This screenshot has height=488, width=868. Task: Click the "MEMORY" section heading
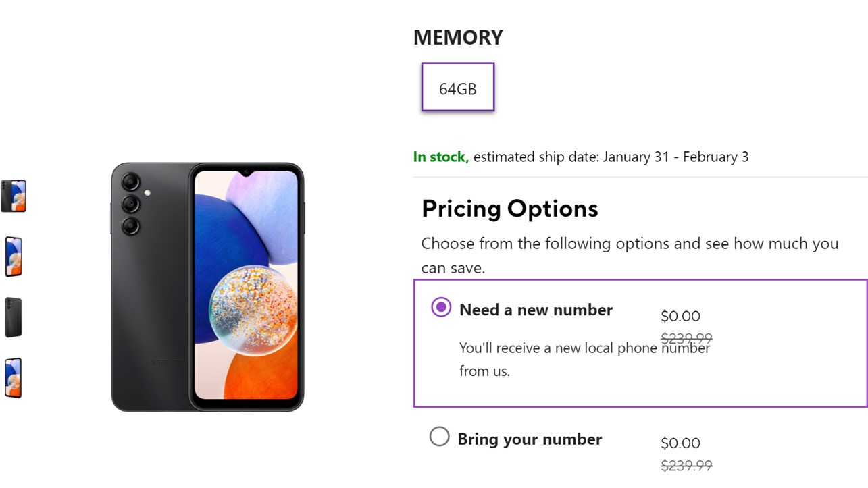point(458,38)
